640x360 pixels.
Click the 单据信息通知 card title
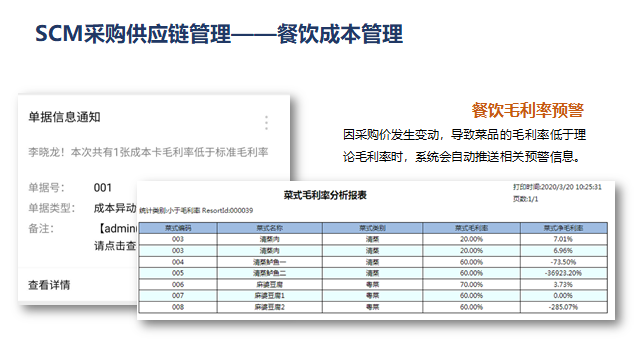click(64, 117)
